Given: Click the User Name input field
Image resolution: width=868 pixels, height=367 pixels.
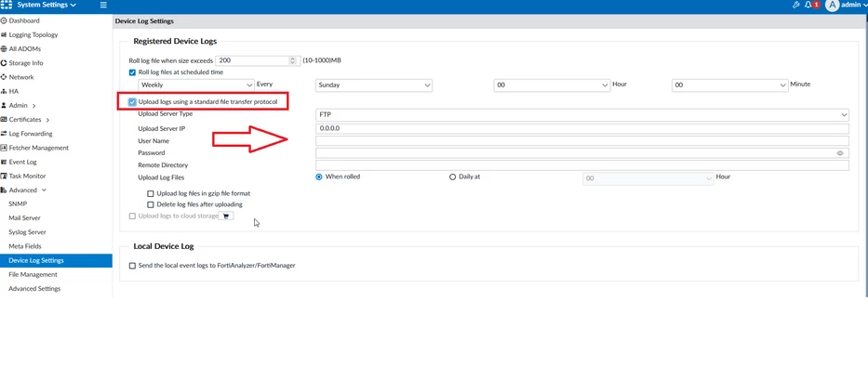Looking at the screenshot, I should click(x=581, y=141).
